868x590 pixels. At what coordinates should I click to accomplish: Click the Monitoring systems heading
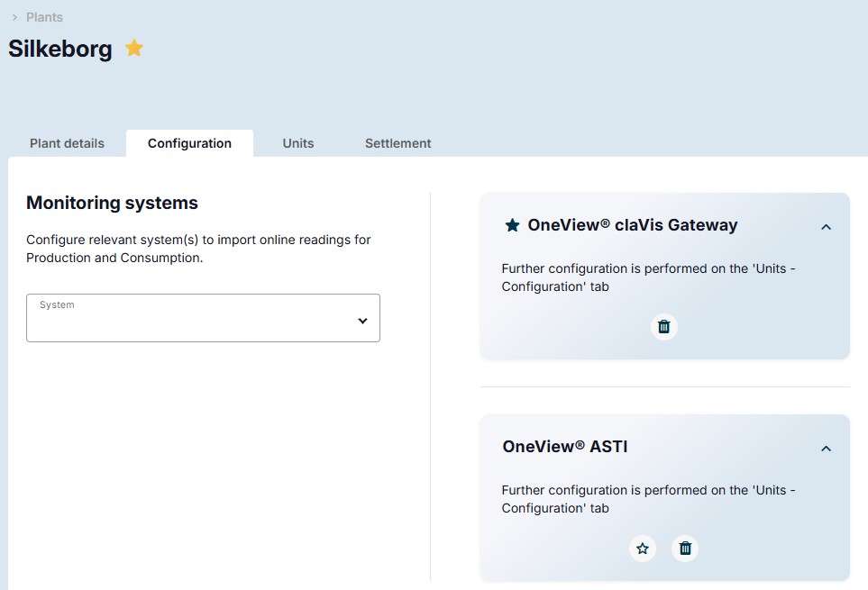112,203
